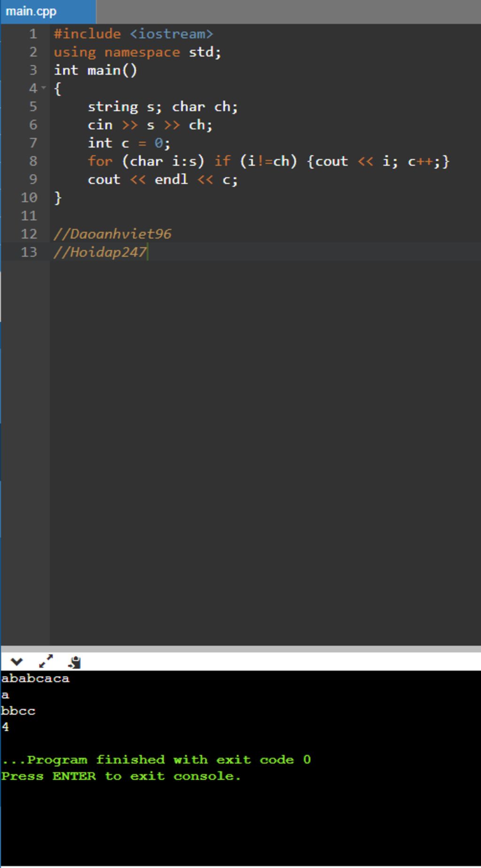Click 'cin >> s >> ch;' line

[150, 125]
